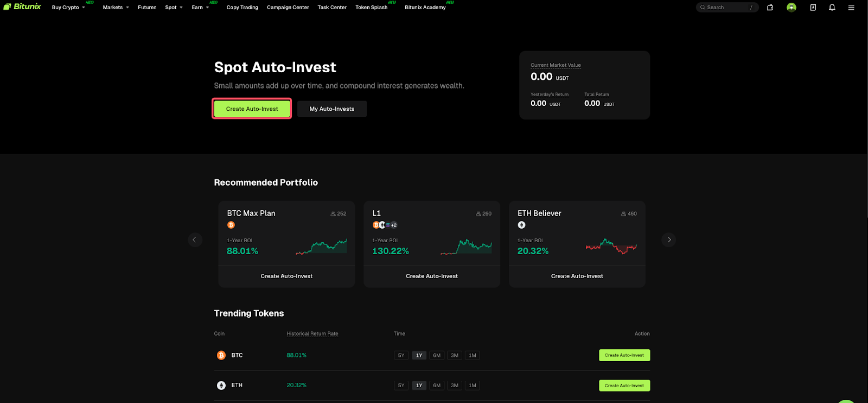Image resolution: width=868 pixels, height=403 pixels.
Task: Click the 130.22% ROI in L1 card
Action: 391,251
